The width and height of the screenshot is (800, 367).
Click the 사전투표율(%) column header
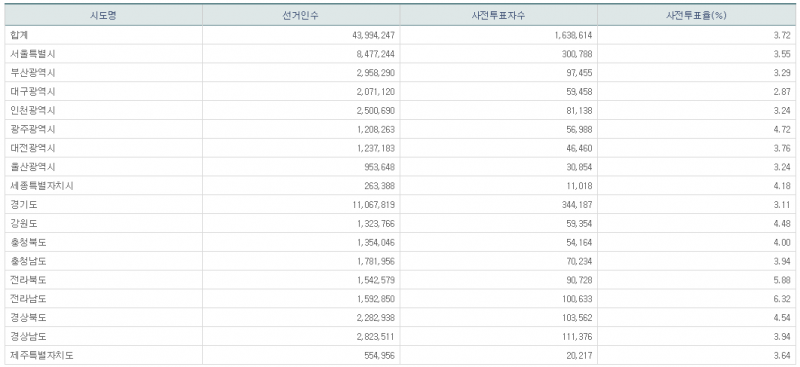click(696, 15)
